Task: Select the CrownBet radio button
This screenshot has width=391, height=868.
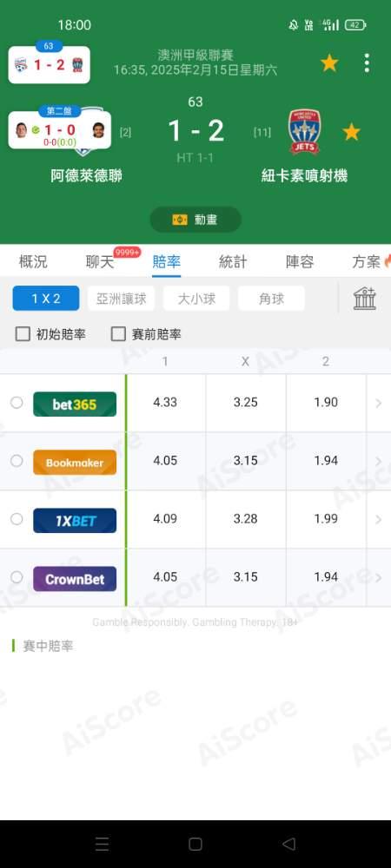Action: point(17,577)
